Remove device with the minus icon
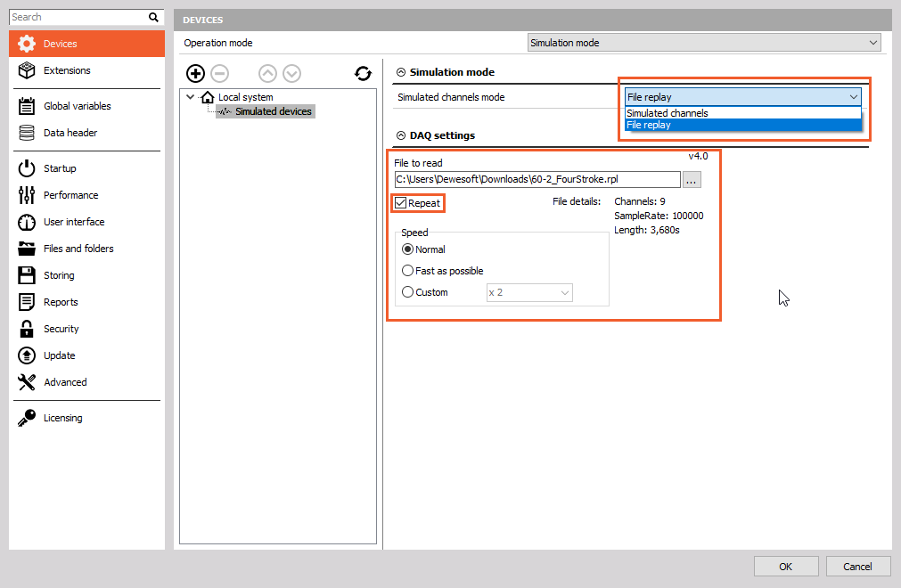 [x=219, y=73]
